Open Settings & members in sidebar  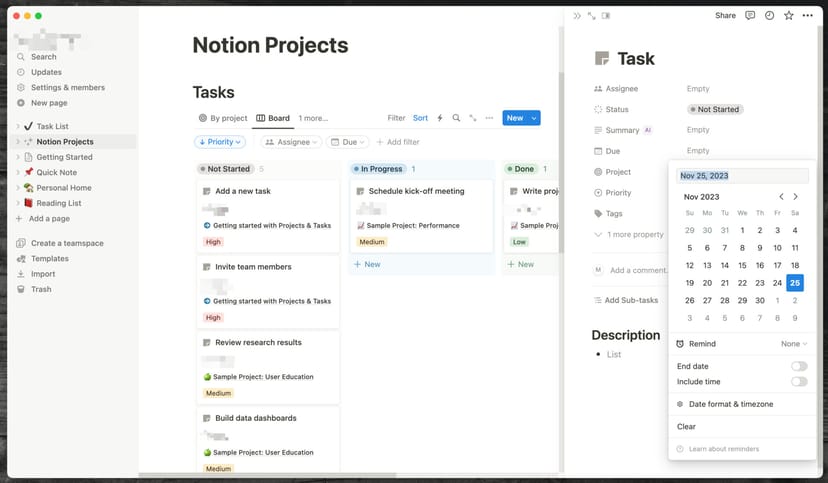tap(67, 88)
